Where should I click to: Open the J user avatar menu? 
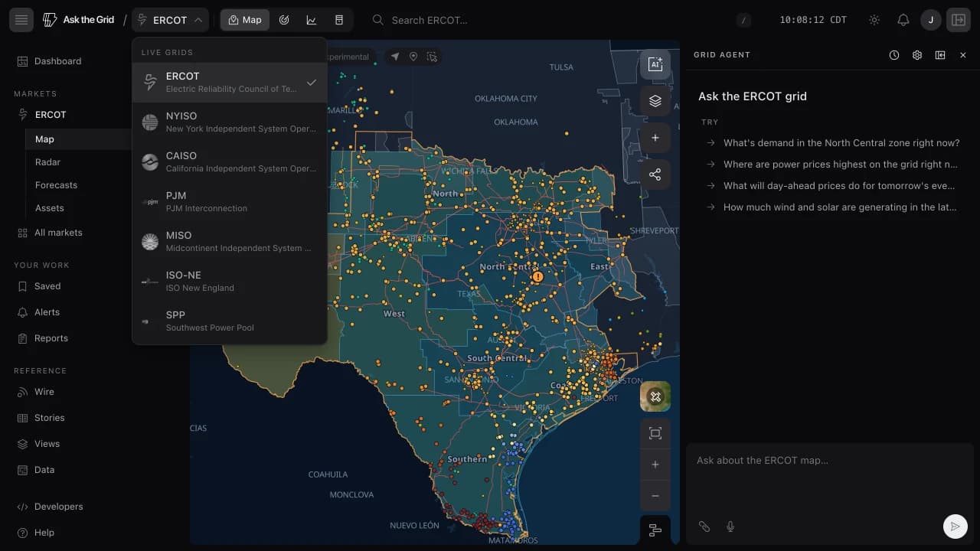(x=931, y=20)
